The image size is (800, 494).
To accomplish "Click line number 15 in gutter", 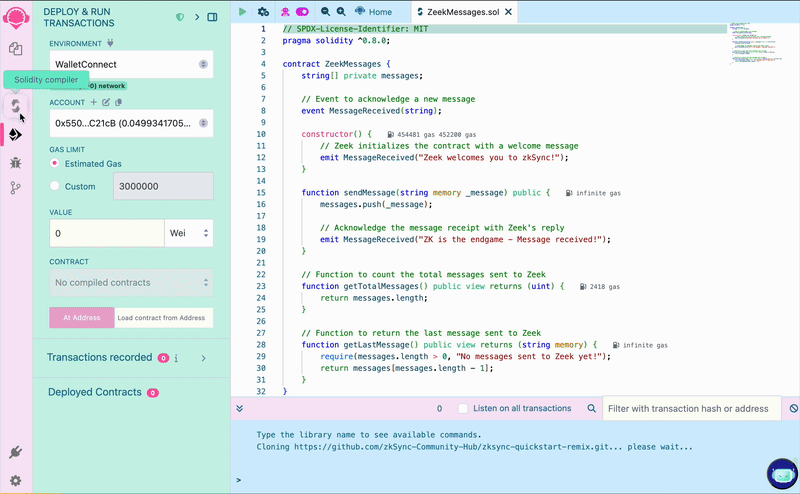I will coord(261,192).
